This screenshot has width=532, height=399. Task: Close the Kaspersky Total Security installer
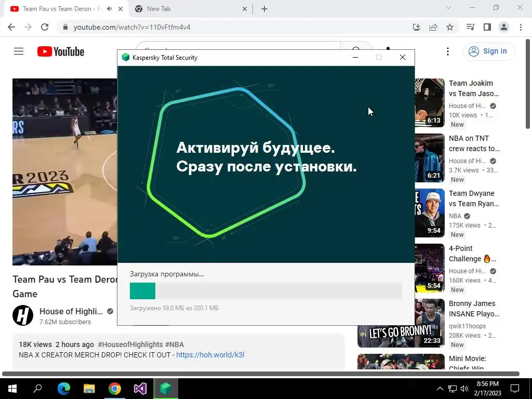(403, 57)
